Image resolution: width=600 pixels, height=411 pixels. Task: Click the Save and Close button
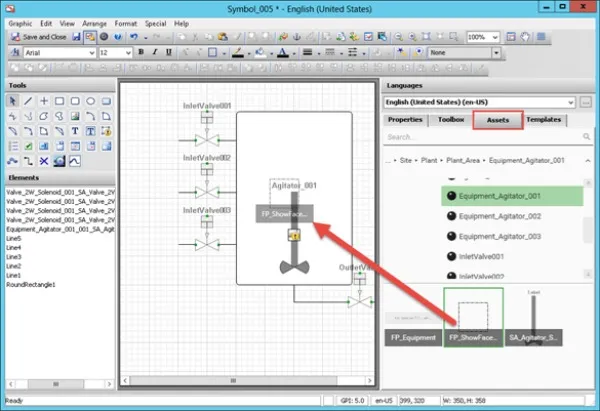42,37
